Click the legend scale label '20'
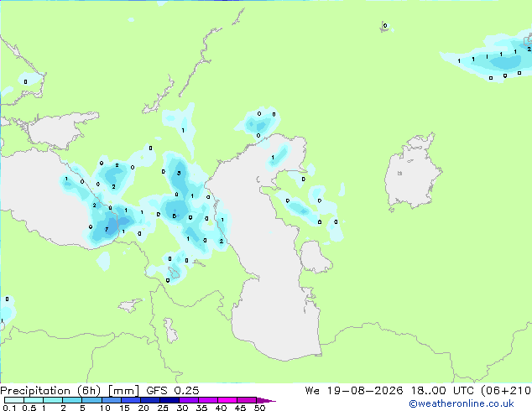Screen dimensions: 532x411 coord(143,408)
